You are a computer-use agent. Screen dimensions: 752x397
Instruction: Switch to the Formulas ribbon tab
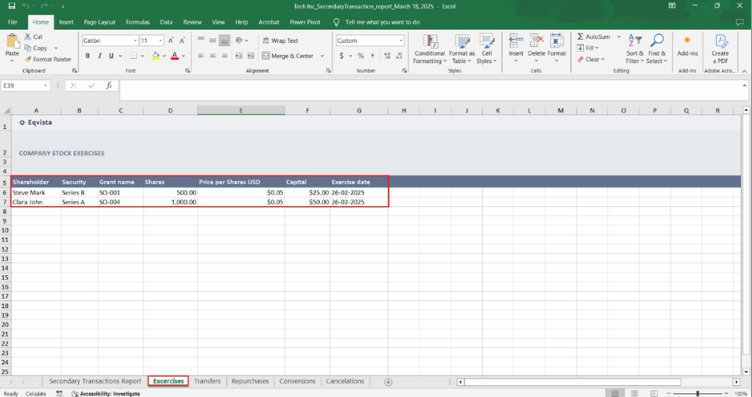pyautogui.click(x=138, y=22)
